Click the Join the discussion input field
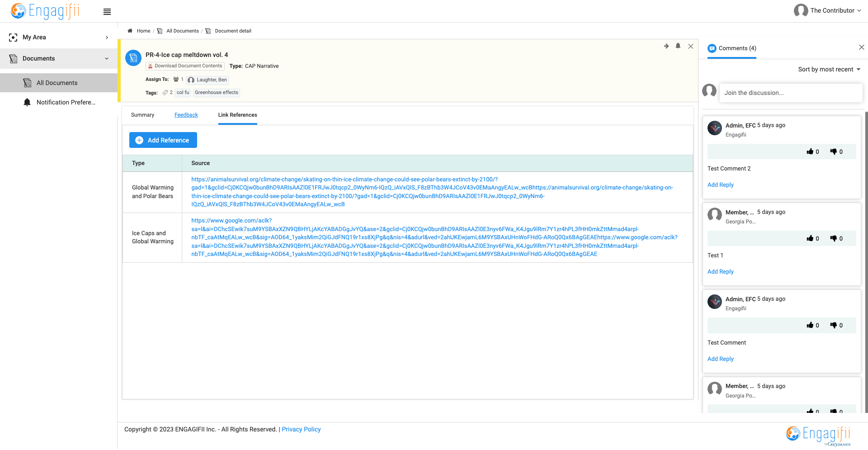Screen dimensions: 868x450 [x=791, y=93]
